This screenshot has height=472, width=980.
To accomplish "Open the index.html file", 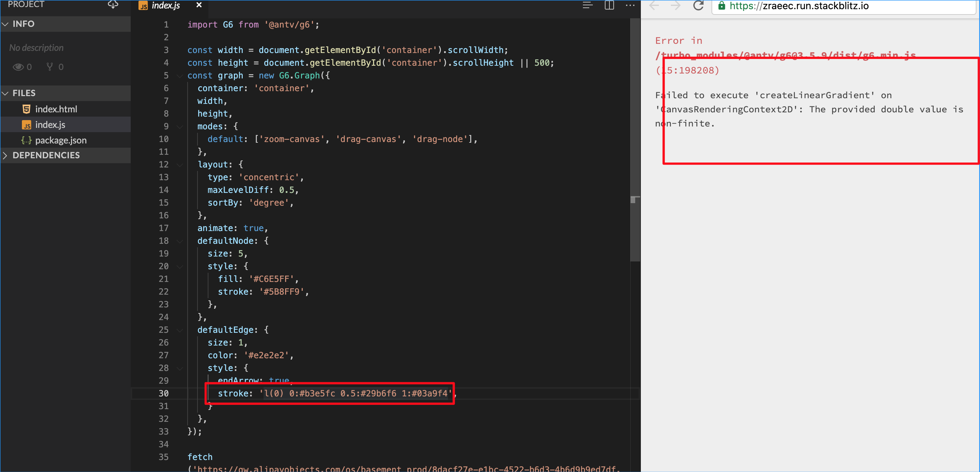I will (56, 109).
